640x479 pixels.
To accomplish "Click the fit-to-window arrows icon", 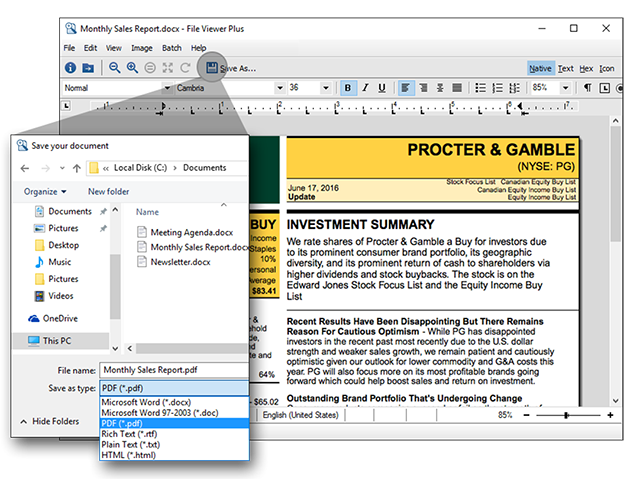I will [x=168, y=68].
